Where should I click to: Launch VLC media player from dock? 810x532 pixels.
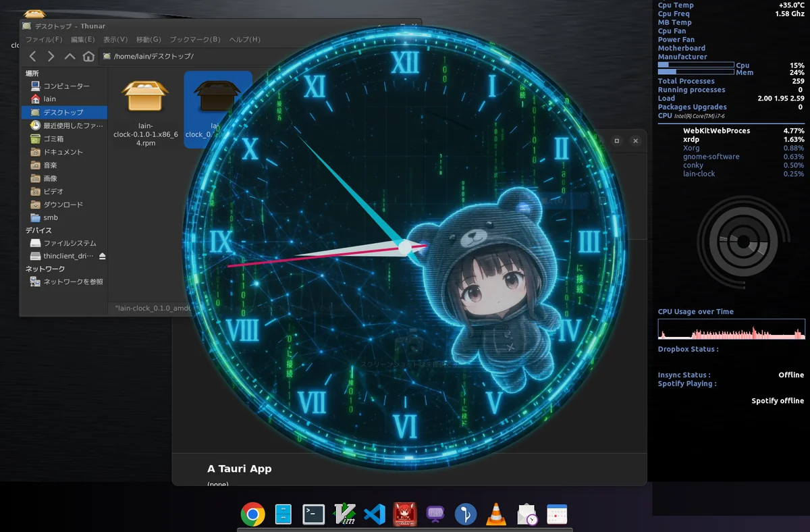496,514
